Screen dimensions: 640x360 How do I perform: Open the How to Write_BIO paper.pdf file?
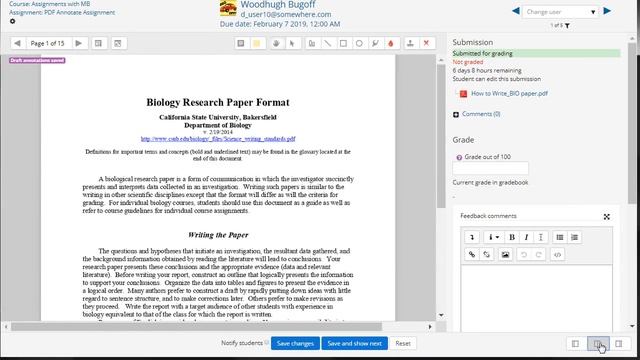pos(509,93)
